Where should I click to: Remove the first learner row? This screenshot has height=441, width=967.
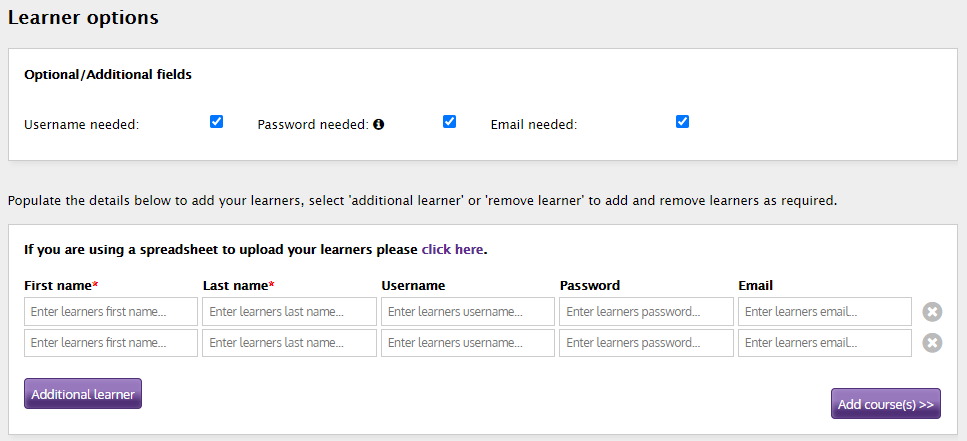[932, 312]
